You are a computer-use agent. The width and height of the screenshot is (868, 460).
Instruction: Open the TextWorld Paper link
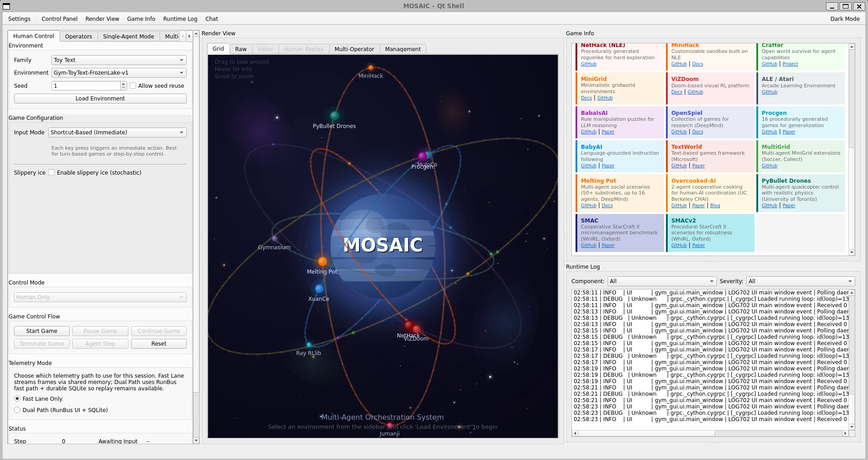(x=698, y=166)
